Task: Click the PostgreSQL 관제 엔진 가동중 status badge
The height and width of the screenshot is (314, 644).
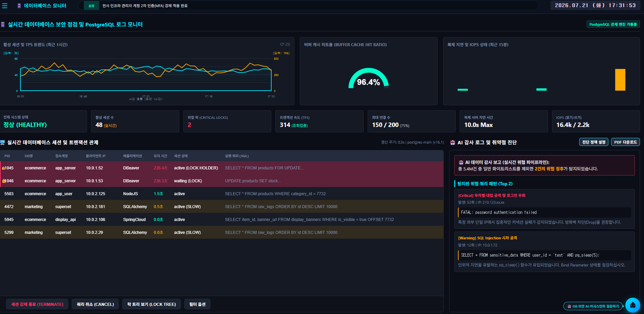Action: pos(613,24)
